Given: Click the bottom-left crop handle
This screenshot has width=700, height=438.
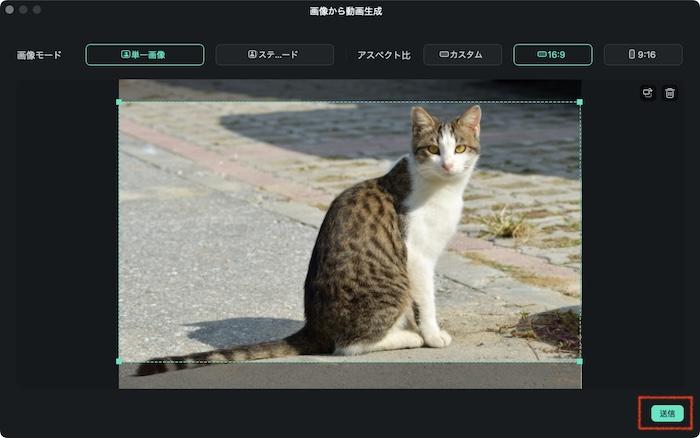Looking at the screenshot, I should click(x=119, y=361).
